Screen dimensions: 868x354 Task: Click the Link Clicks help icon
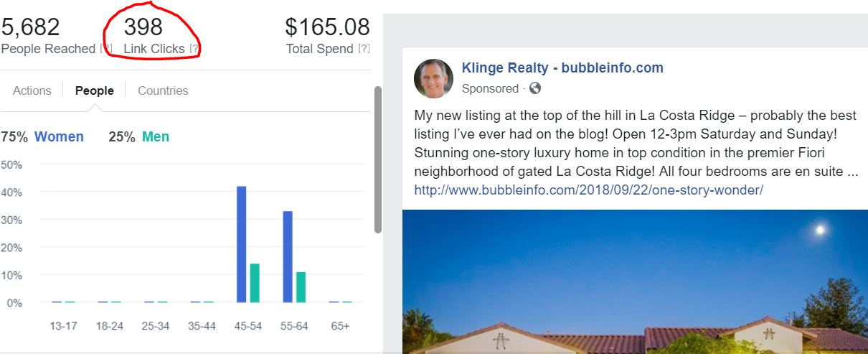click(194, 49)
